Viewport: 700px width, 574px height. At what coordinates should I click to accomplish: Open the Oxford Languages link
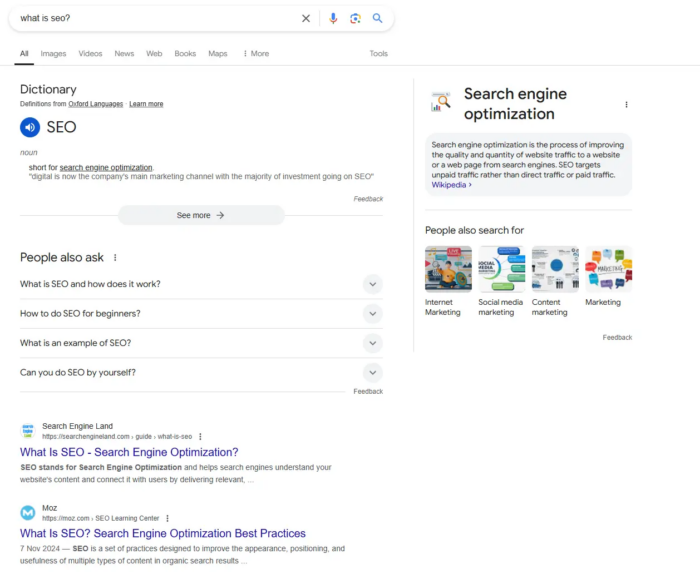96,104
